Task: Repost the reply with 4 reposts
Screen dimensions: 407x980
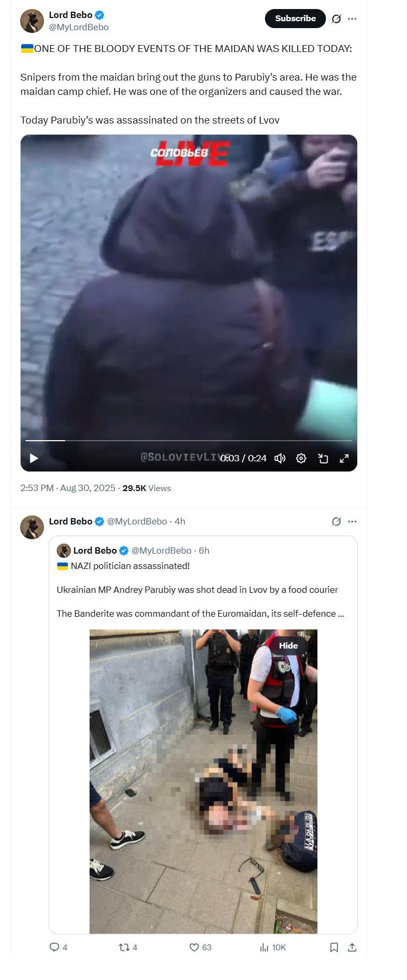Action: tap(128, 947)
